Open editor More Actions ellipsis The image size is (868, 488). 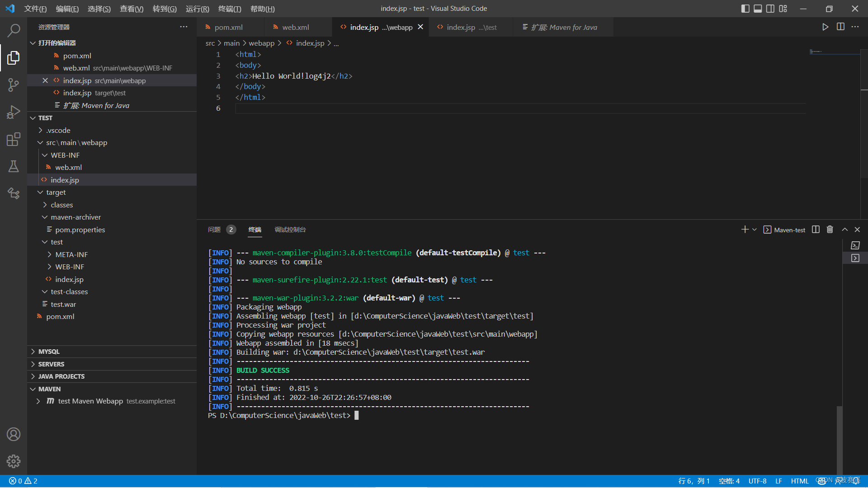[x=855, y=27]
